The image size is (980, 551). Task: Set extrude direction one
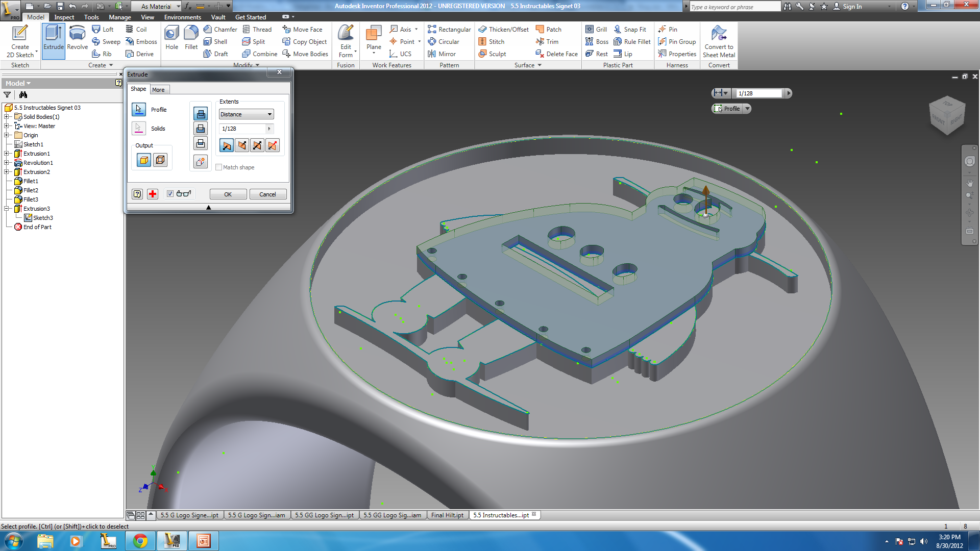(227, 145)
